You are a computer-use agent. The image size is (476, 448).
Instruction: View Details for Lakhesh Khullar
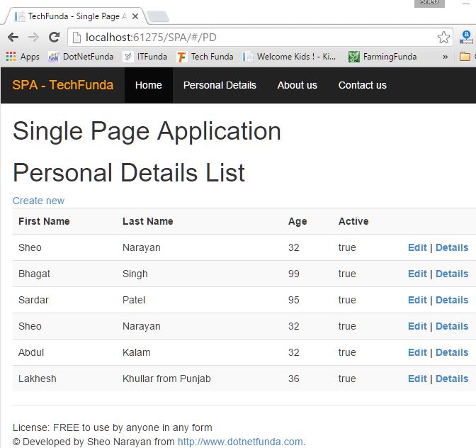pos(452,379)
